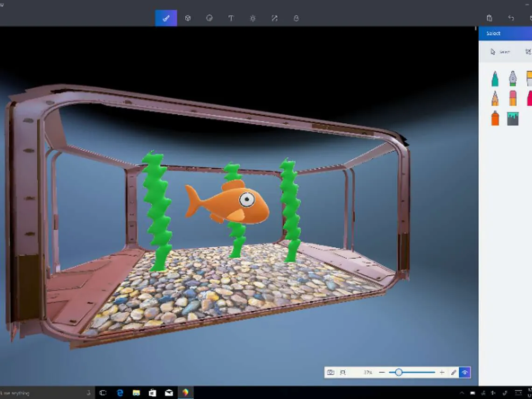Open the 3D objects tab
Viewport: 532px width, 399px height.
tap(188, 18)
